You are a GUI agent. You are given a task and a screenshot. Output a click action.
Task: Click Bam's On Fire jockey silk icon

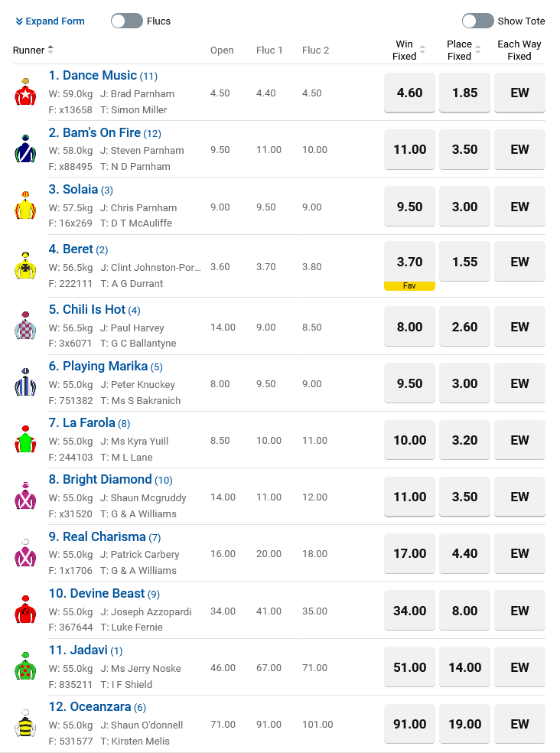coord(25,149)
